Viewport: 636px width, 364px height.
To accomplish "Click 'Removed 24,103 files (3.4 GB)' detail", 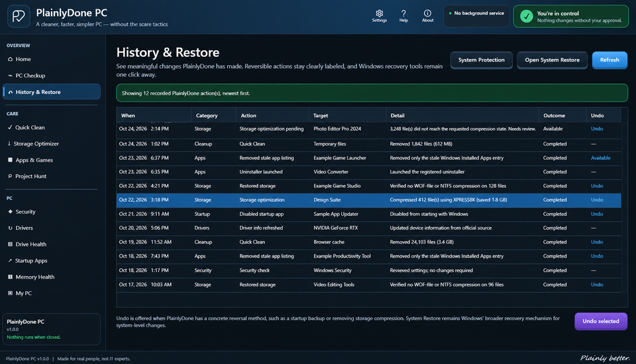I will 422,242.
